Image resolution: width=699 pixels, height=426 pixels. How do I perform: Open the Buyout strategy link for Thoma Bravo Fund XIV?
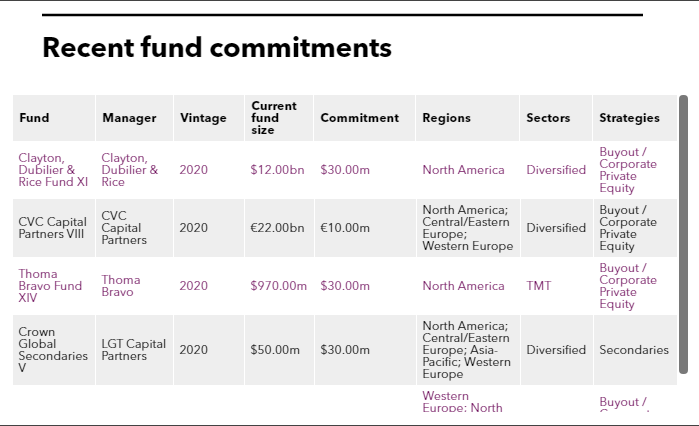628,286
